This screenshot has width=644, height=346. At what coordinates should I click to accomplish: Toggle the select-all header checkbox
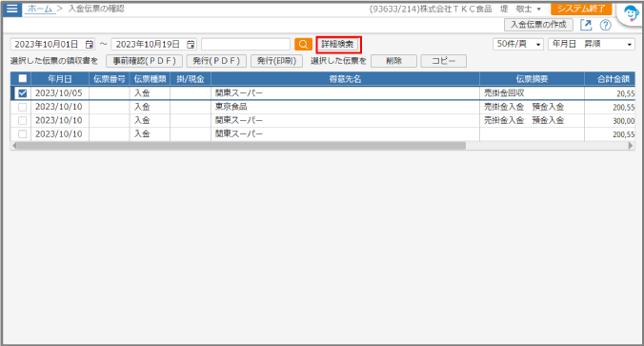coord(23,78)
